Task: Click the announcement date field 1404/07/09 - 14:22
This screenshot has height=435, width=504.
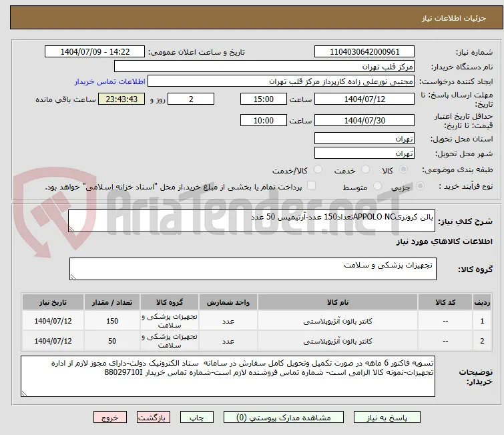Action: click(x=95, y=52)
